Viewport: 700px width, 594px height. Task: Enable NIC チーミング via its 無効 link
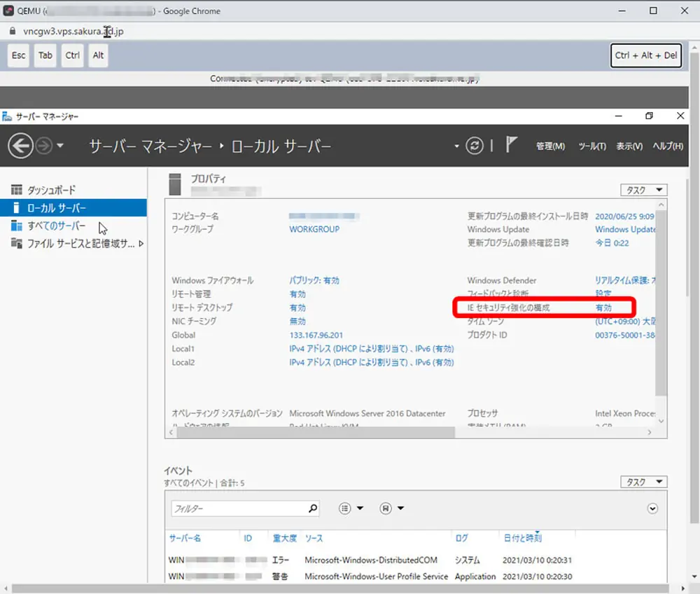tap(297, 321)
